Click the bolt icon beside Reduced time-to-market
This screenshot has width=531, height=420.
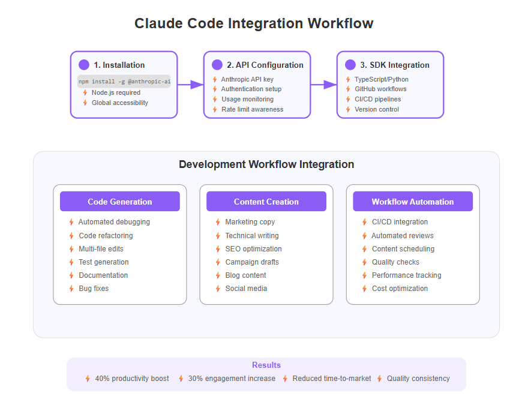286,379
